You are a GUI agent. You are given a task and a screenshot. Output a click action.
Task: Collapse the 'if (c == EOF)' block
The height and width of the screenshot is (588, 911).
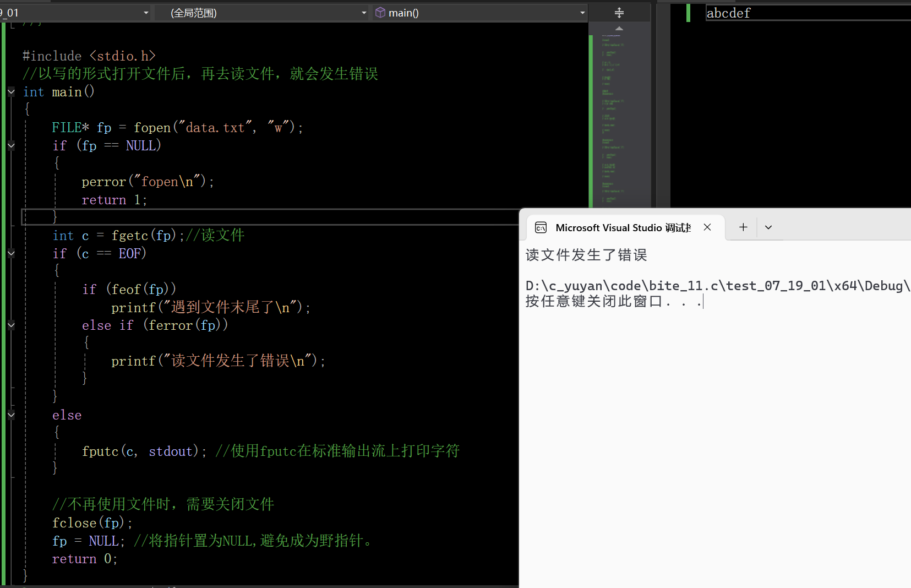coord(11,253)
